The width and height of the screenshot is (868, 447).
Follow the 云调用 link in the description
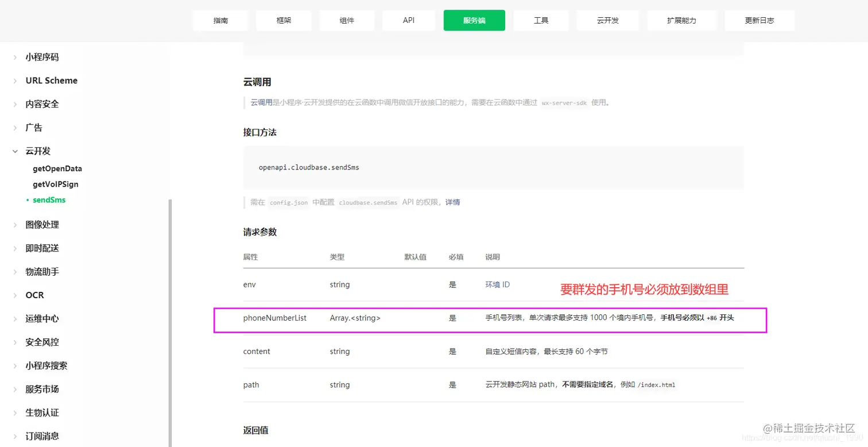[x=261, y=103]
